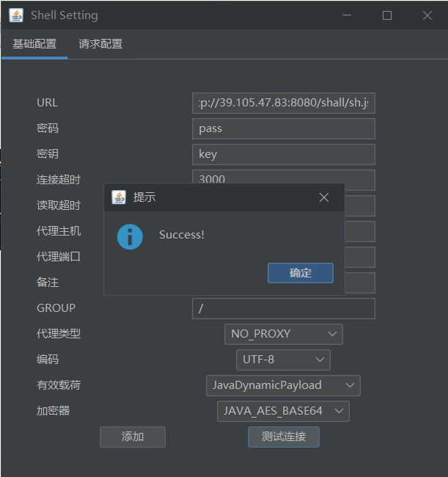Click the 测试连接 button
Viewport: 448px width, 477px height.
pos(284,437)
